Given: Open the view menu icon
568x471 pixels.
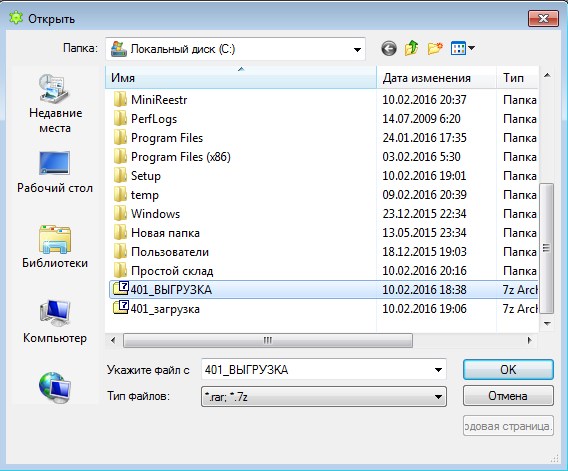Looking at the screenshot, I should (463, 48).
